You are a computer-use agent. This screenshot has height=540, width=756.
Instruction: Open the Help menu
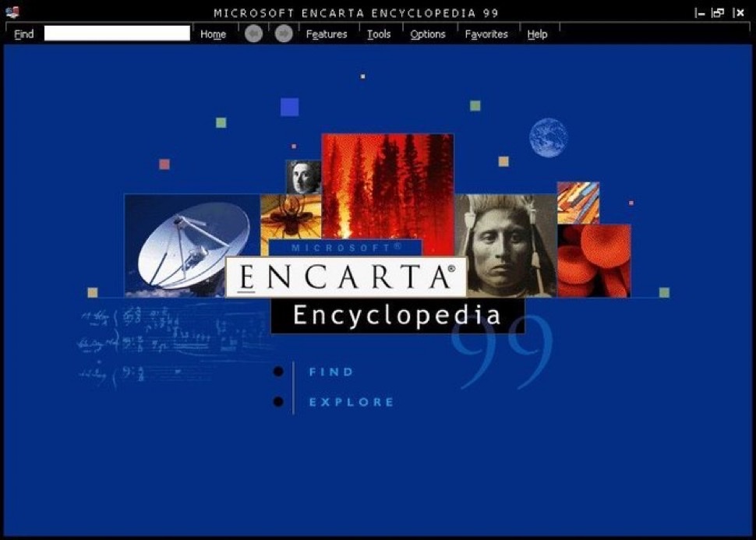[x=537, y=34]
